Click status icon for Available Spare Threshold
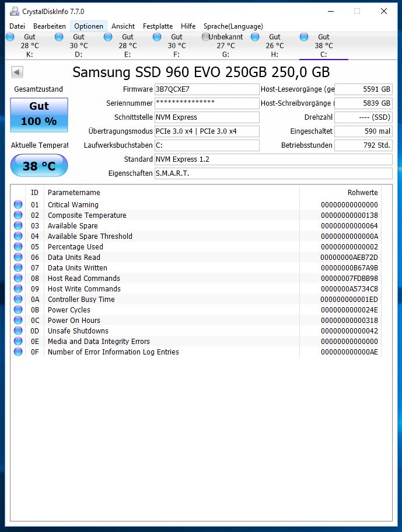Screen dimensions: 402x532 tap(18, 236)
